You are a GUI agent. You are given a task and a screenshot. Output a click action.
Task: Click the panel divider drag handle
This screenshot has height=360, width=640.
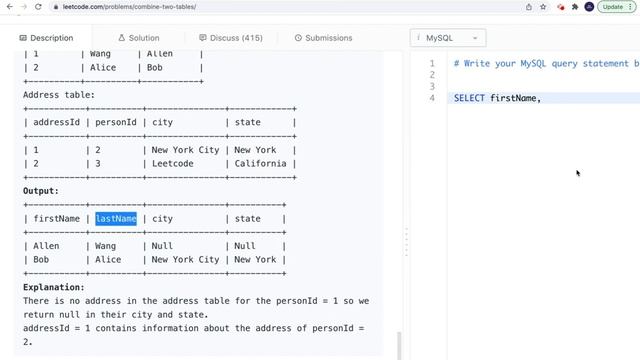pos(407,242)
